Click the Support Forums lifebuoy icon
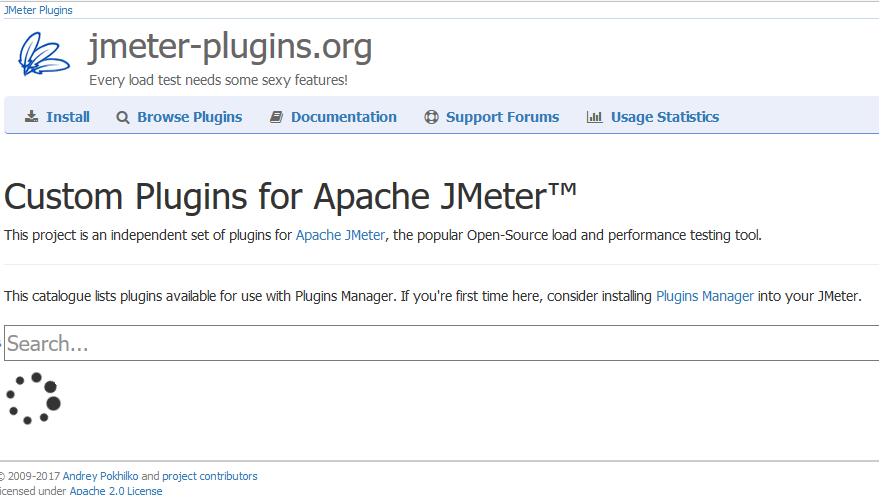The width and height of the screenshot is (879, 495). pyautogui.click(x=431, y=117)
